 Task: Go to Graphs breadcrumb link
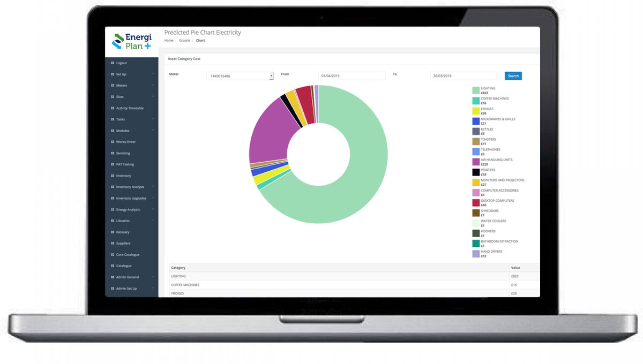tap(185, 41)
